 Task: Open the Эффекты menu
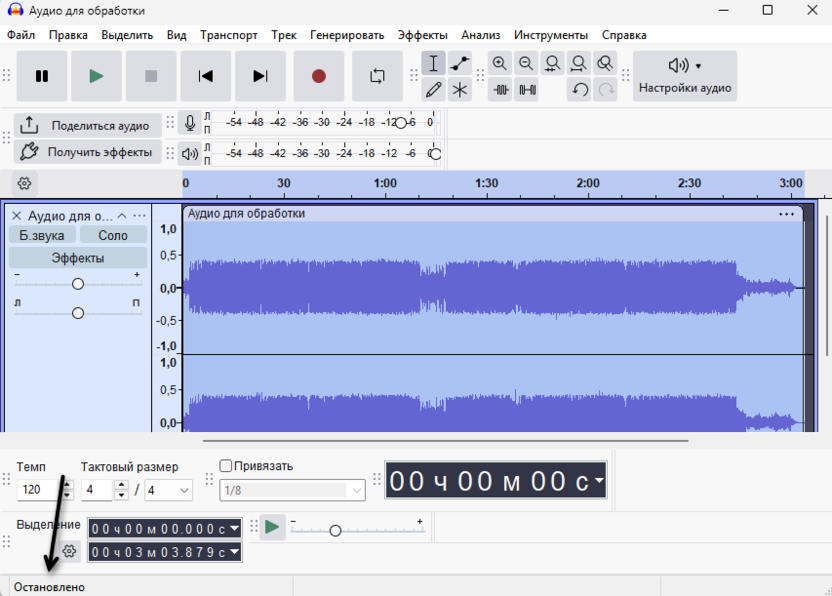(x=422, y=35)
